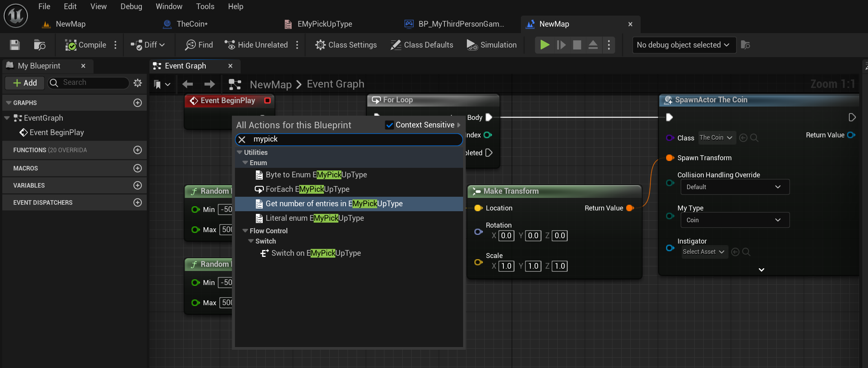The height and width of the screenshot is (368, 868).
Task: Open Hide Unrelated options three-dot menu
Action: click(x=297, y=45)
